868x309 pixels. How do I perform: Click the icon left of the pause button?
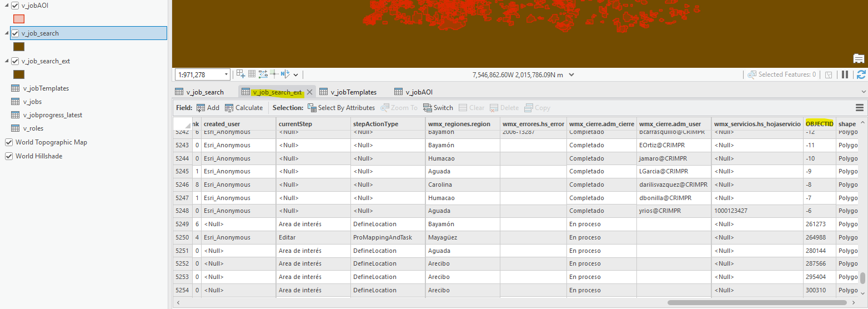tap(829, 74)
